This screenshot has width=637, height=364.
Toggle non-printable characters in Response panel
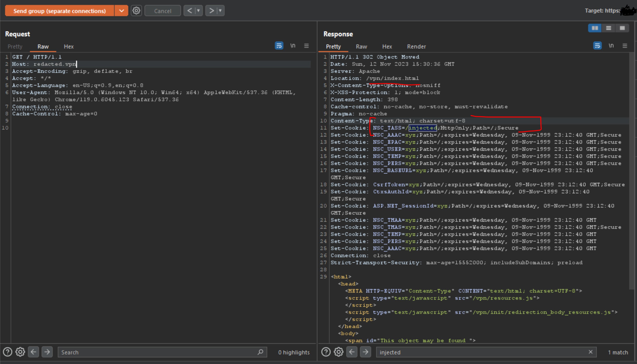click(x=611, y=46)
